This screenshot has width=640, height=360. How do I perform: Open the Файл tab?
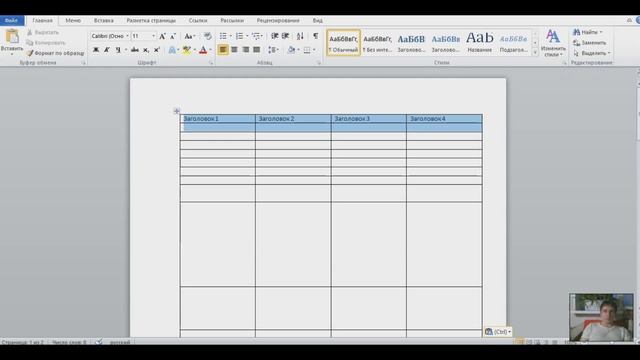point(11,20)
